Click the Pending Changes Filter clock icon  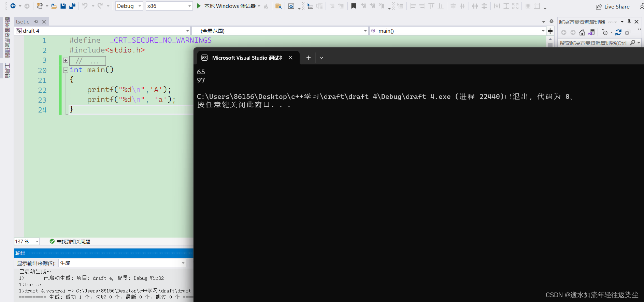point(605,32)
